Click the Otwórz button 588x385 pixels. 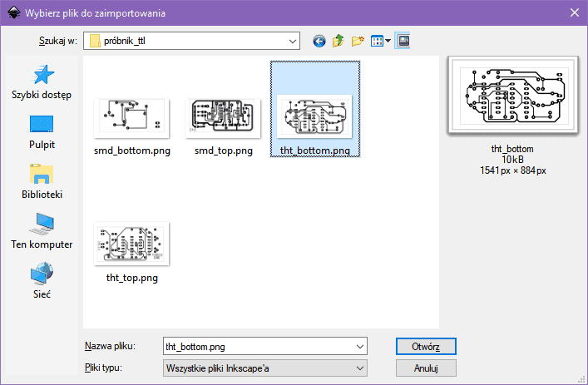click(424, 346)
